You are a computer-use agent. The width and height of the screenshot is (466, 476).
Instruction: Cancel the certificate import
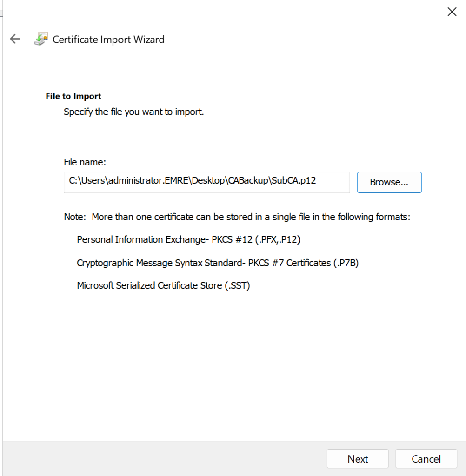426,459
